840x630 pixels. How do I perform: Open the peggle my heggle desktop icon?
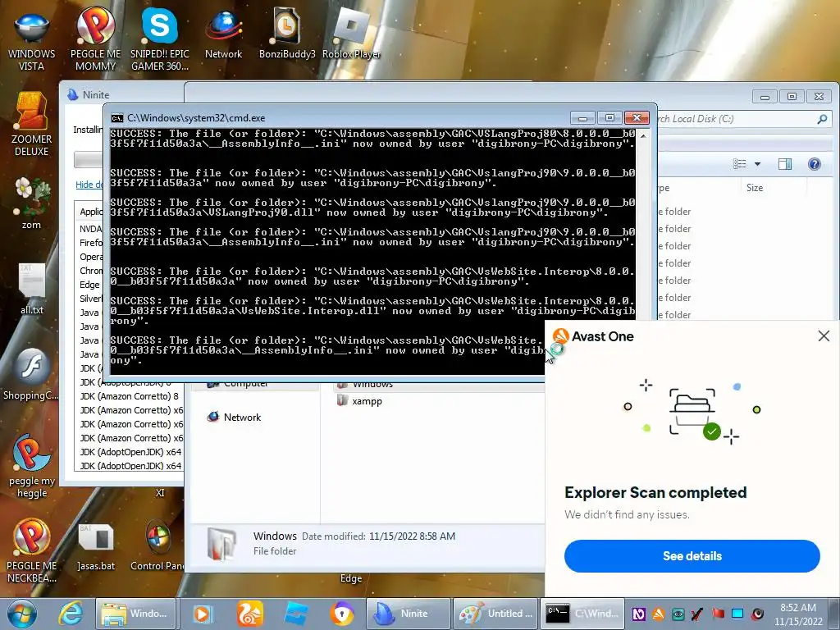(32, 465)
